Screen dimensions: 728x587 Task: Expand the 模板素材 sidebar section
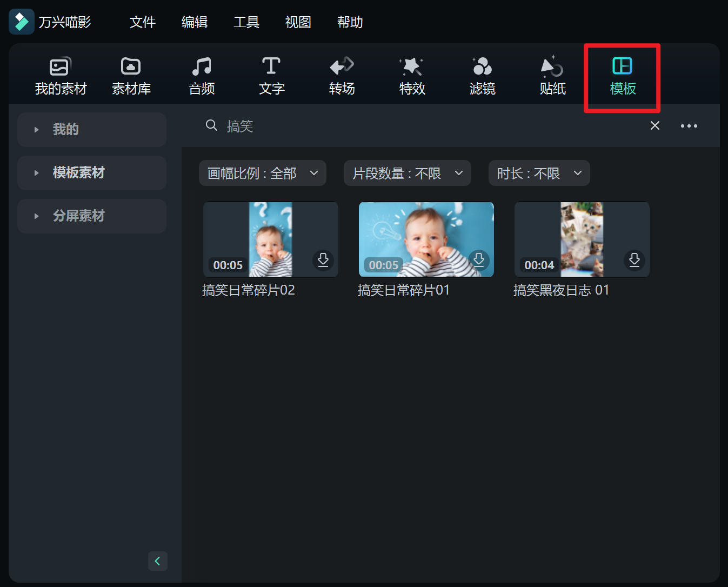point(91,172)
